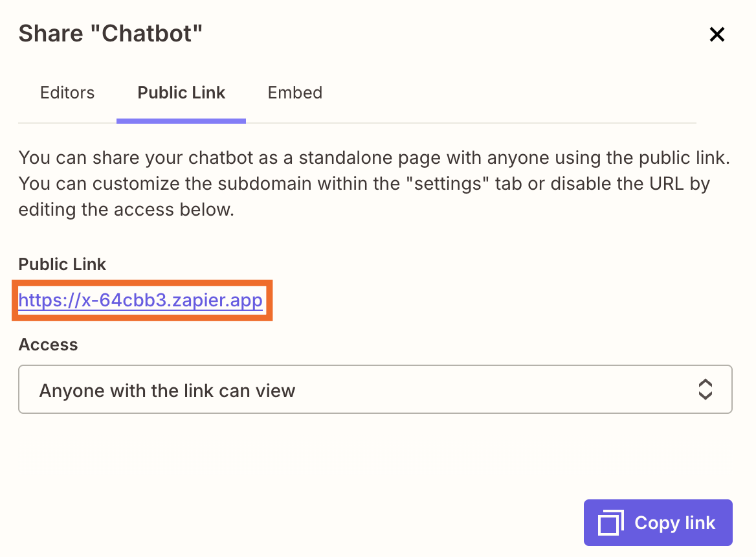Click the Copy link button

pos(658,522)
